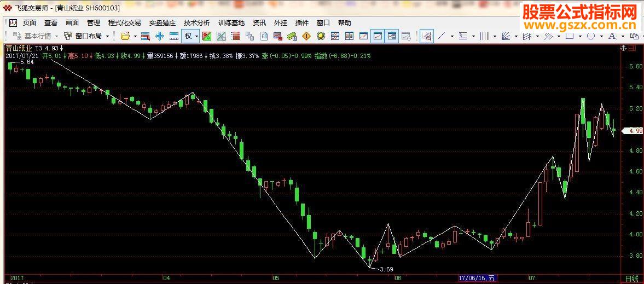Select the ruler measure icon

pos(174,36)
